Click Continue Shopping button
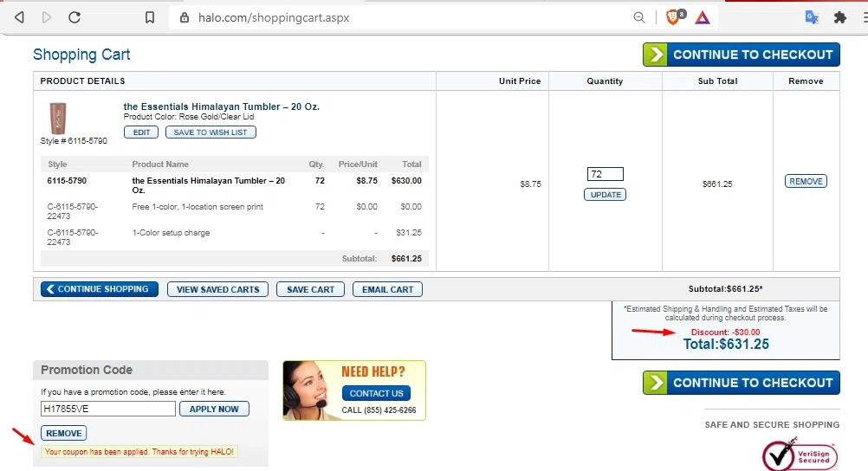Viewport: 868px width, 471px height. (x=99, y=289)
